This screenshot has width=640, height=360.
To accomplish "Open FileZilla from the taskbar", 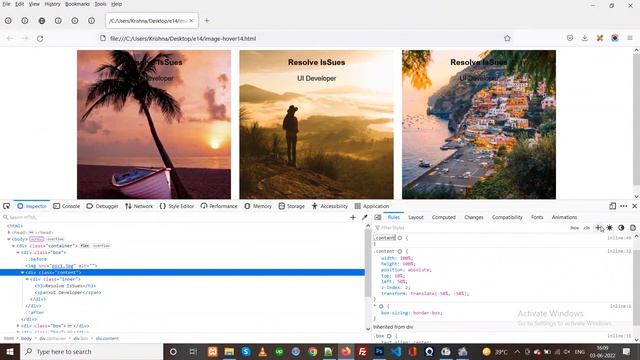I will coord(362,351).
